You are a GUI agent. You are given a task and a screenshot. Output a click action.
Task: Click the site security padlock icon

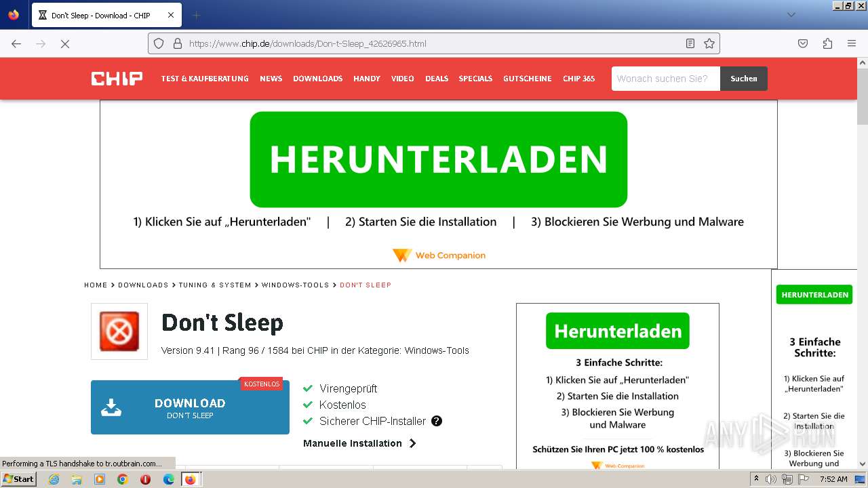[178, 43]
